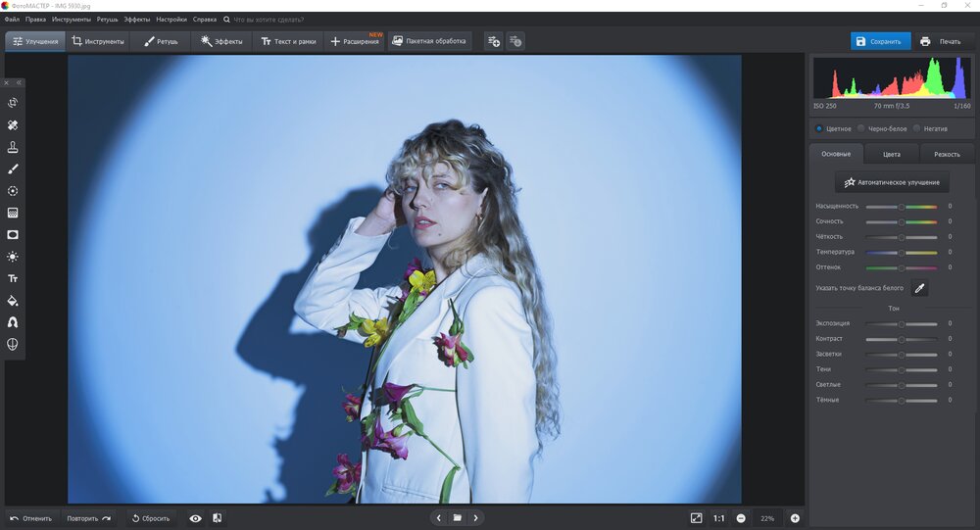Collapse the left tool panel with double arrow
This screenshot has height=530, width=980.
tap(18, 82)
